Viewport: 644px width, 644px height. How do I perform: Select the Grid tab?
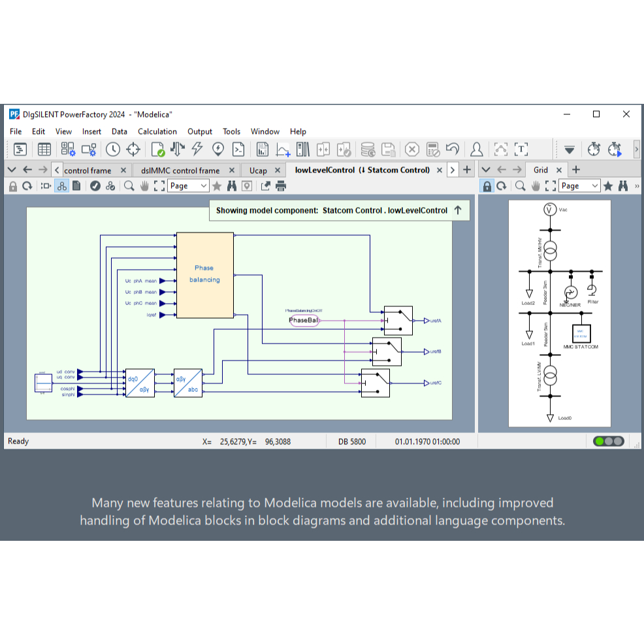point(541,170)
